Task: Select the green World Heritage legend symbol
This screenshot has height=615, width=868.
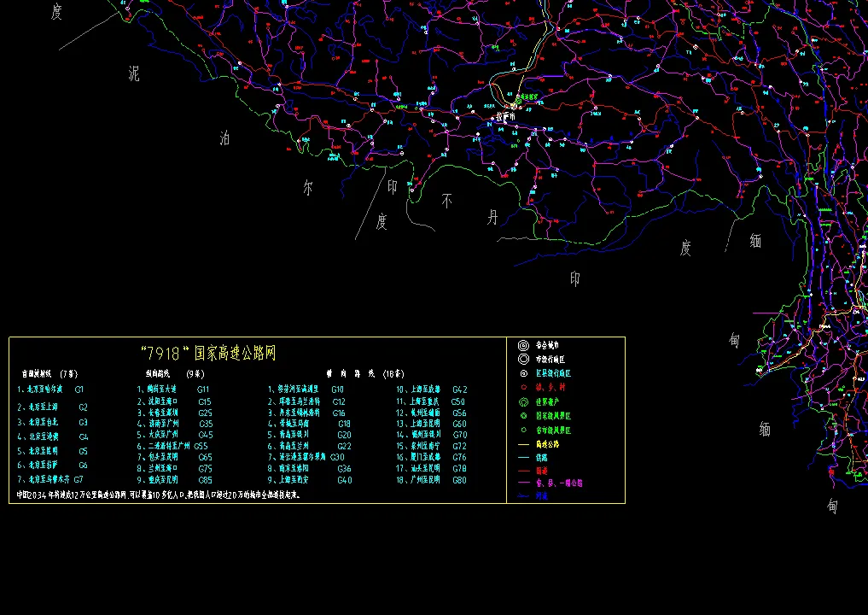Action: coord(522,401)
